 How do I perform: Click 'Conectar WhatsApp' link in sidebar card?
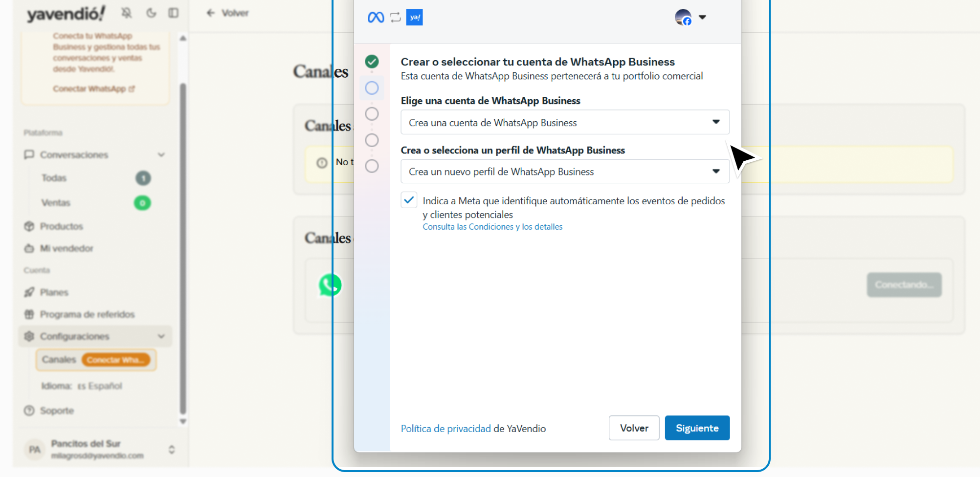pos(93,89)
